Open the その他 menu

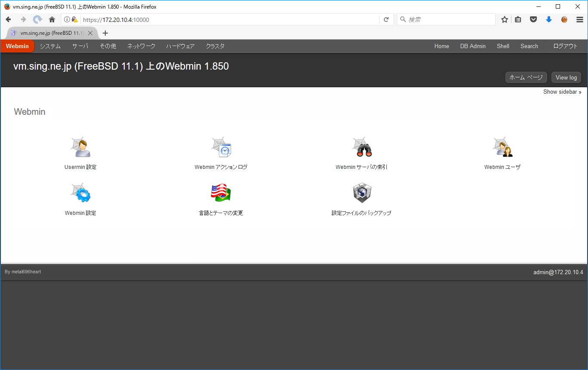108,46
